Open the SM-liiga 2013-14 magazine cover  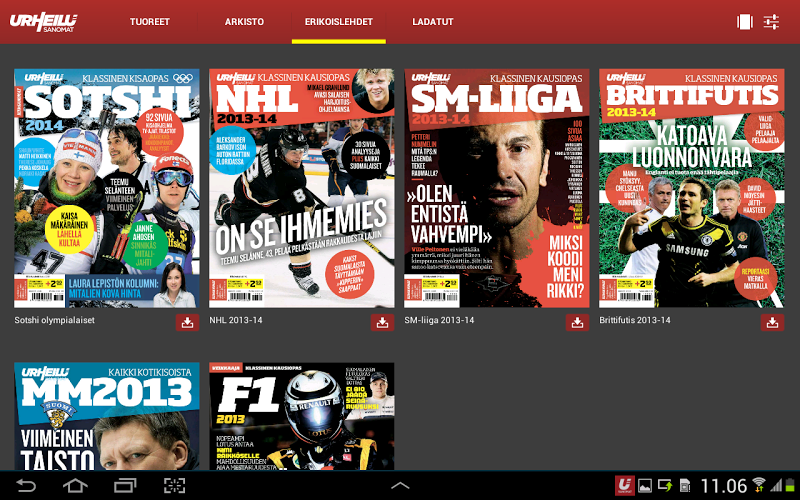[496, 188]
